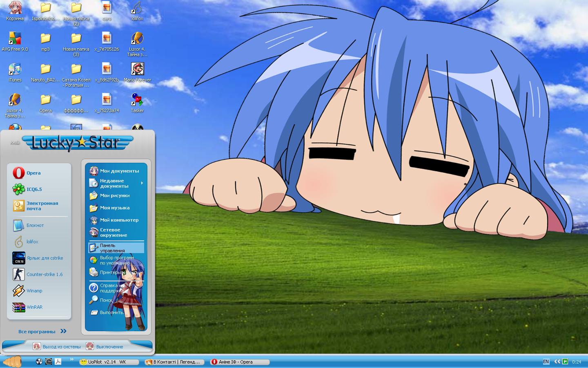The height and width of the screenshot is (368, 588).
Task: Open Сетевое окружение
Action: 116,232
